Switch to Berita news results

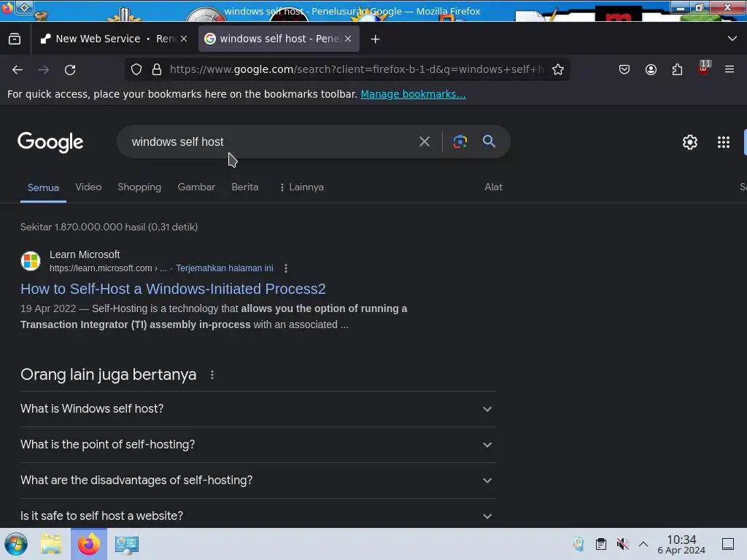click(x=245, y=187)
